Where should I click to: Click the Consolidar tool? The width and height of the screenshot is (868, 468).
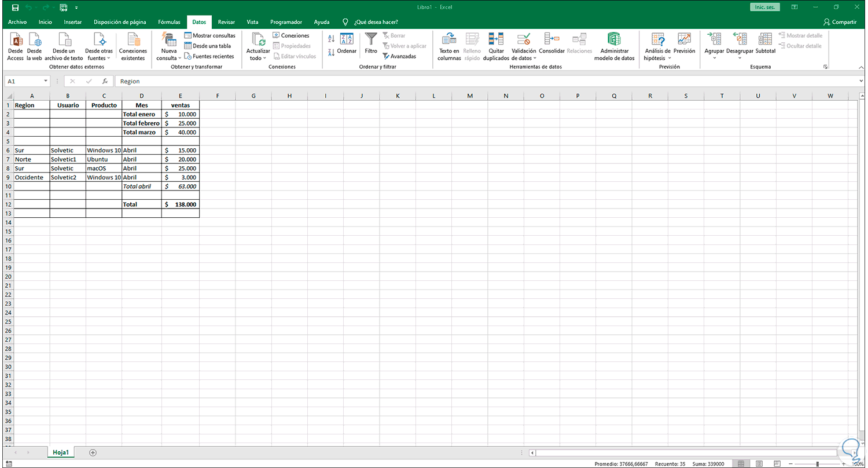pyautogui.click(x=551, y=43)
